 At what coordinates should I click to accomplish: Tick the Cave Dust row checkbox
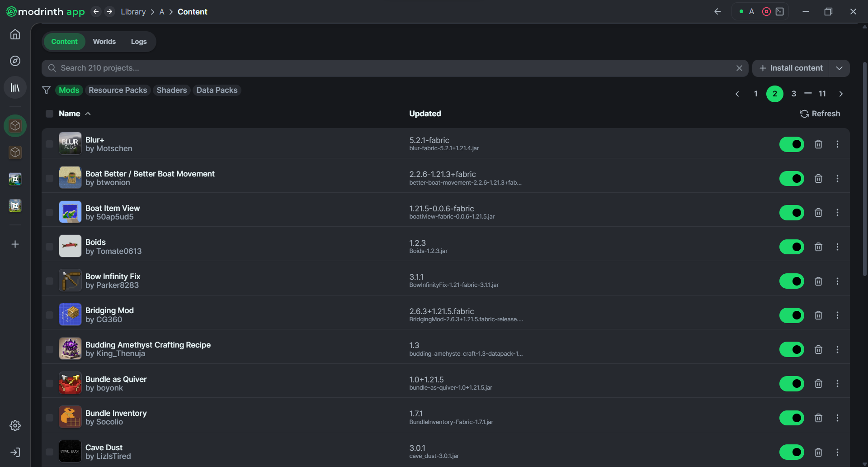point(49,452)
